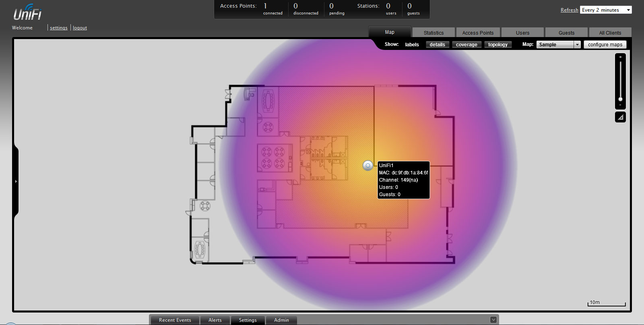This screenshot has height=325, width=644.
Task: Expand the left side panel arrow
Action: pyautogui.click(x=16, y=182)
